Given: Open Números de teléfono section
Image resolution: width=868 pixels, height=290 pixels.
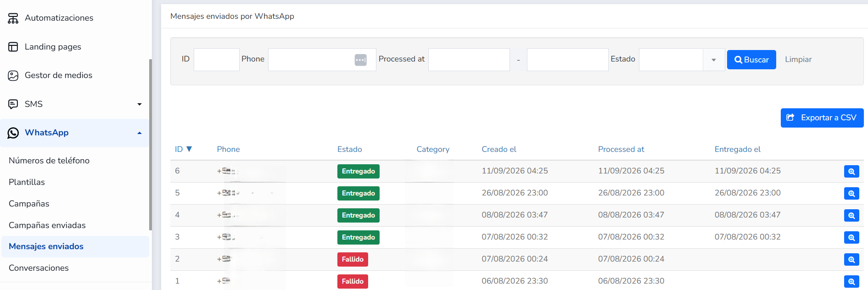Looking at the screenshot, I should (x=49, y=161).
